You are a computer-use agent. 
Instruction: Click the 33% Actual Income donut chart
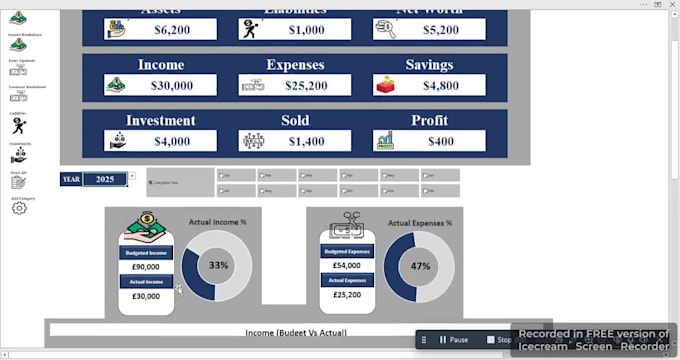coord(216,265)
